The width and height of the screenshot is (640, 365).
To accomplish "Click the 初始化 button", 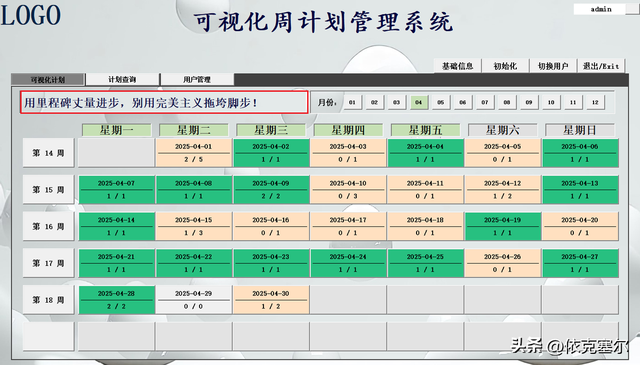I will (505, 66).
